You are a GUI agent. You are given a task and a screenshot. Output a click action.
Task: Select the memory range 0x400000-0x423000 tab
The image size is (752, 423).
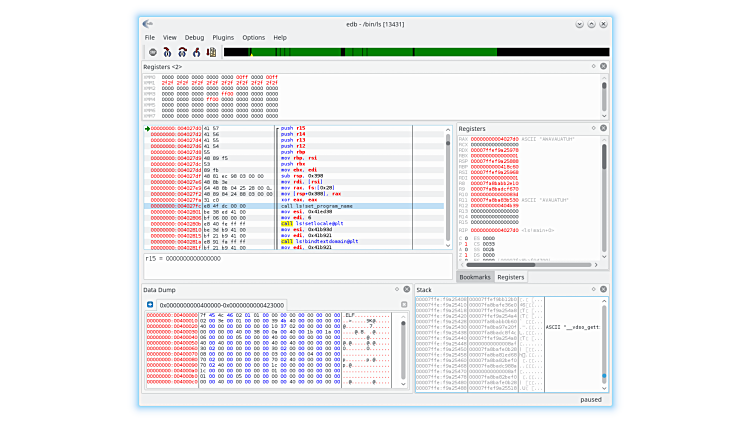tap(220, 304)
